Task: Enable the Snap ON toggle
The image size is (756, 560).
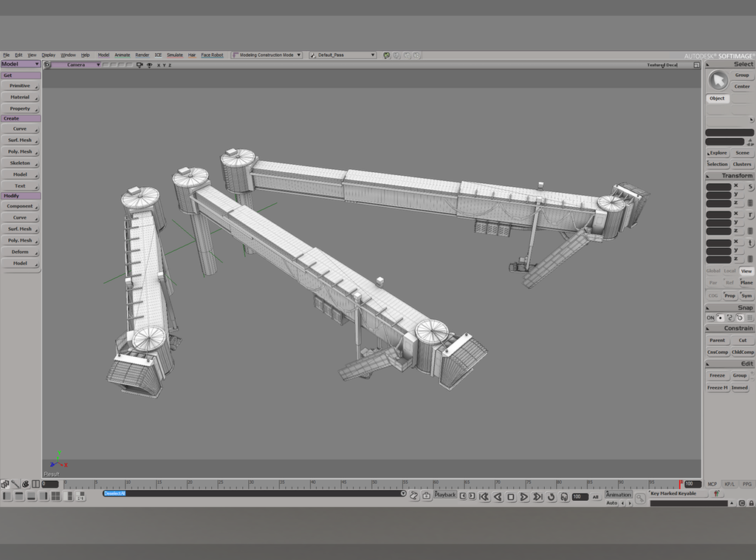Action: 709,317
